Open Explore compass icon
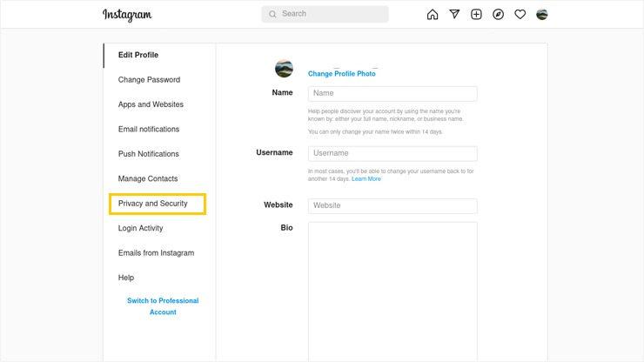 pyautogui.click(x=498, y=15)
